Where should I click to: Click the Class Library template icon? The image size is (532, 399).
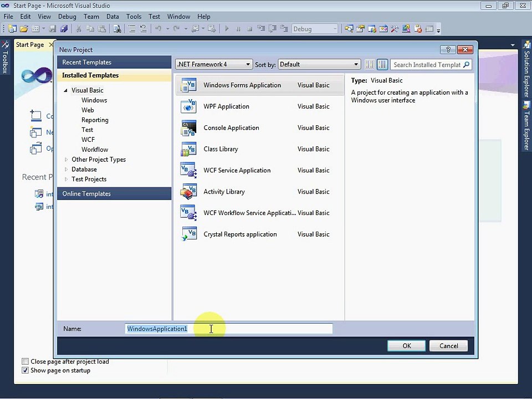[188, 149]
